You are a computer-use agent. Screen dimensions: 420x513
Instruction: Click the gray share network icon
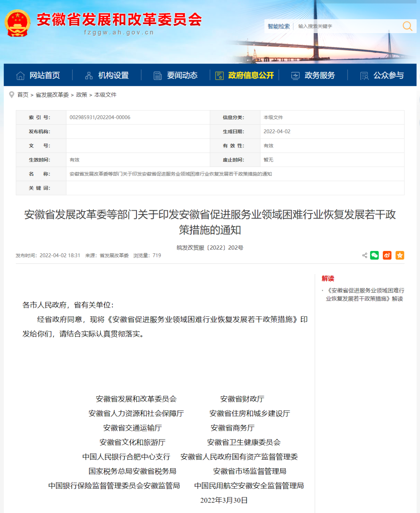tap(364, 255)
